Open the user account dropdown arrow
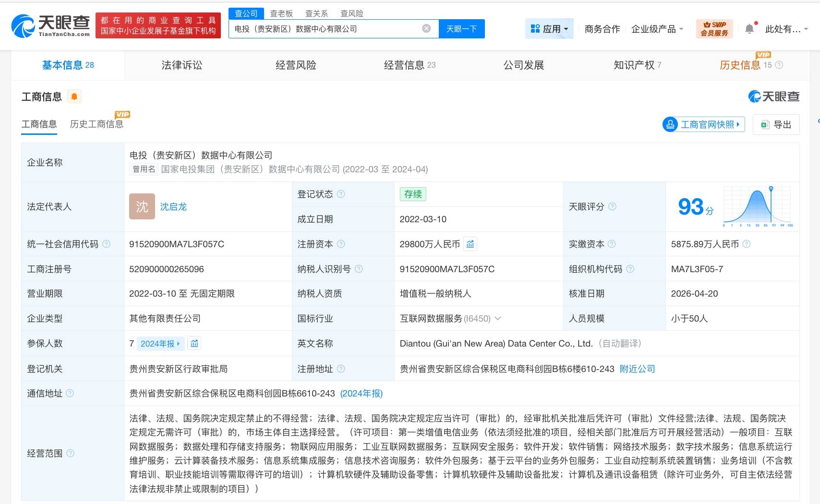This screenshot has width=820, height=504. point(806,29)
